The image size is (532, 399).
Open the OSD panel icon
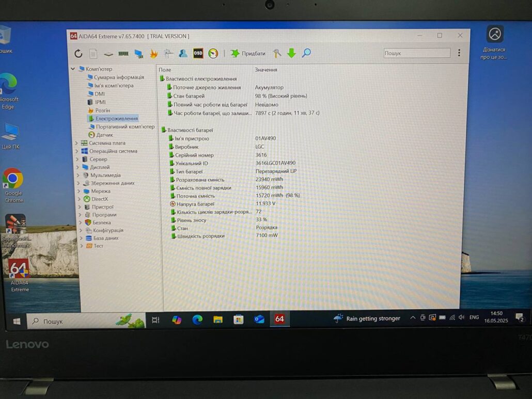pyautogui.click(x=198, y=53)
